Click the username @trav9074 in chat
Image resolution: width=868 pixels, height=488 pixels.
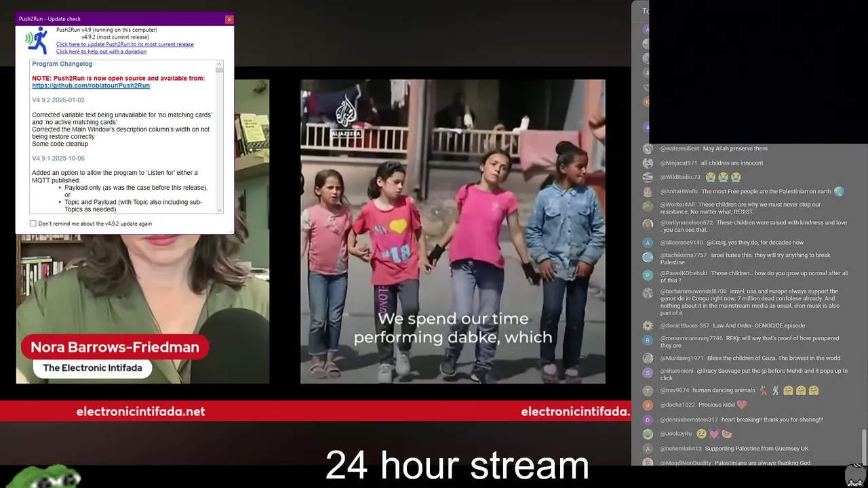tap(674, 391)
